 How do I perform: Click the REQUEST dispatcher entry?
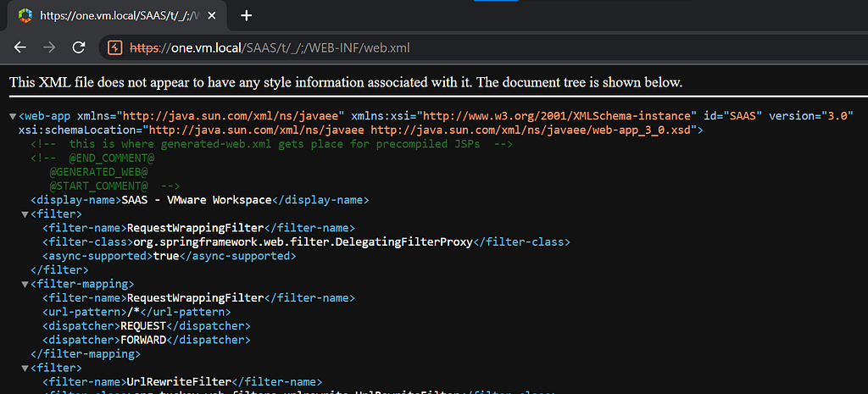(x=143, y=325)
